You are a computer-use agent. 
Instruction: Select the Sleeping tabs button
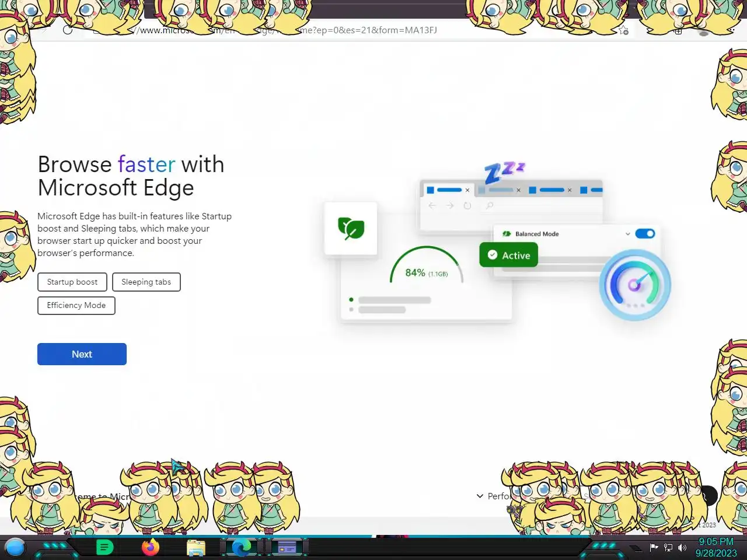point(146,282)
